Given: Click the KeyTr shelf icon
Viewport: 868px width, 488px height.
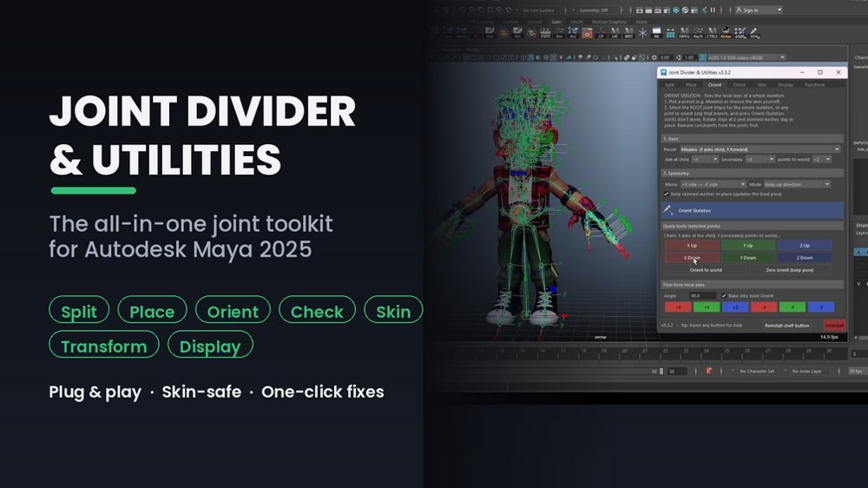Looking at the screenshot, I should 698,33.
